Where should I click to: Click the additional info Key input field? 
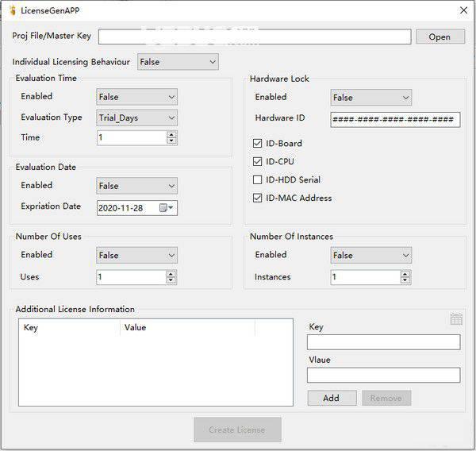(384, 342)
